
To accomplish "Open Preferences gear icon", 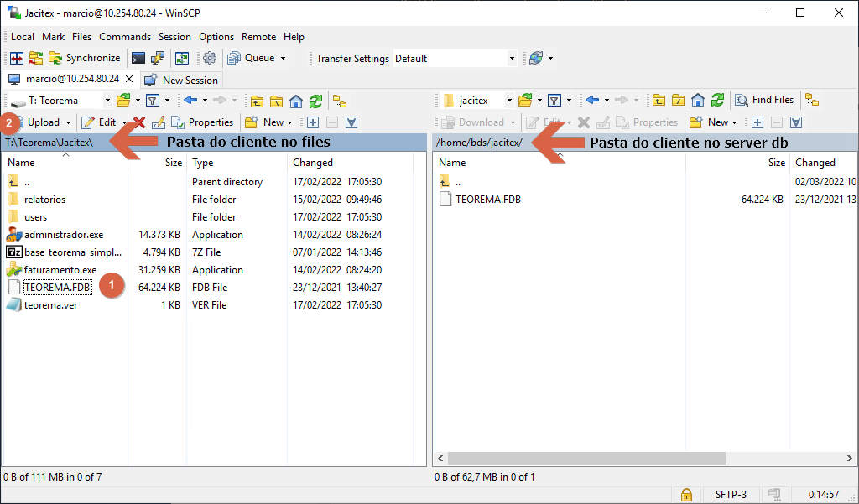I will coord(209,58).
